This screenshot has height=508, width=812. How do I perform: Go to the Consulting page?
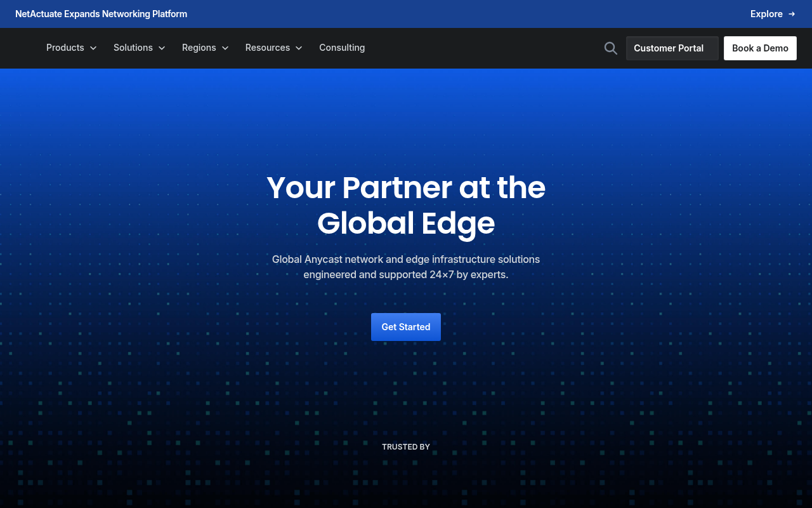coord(342,48)
